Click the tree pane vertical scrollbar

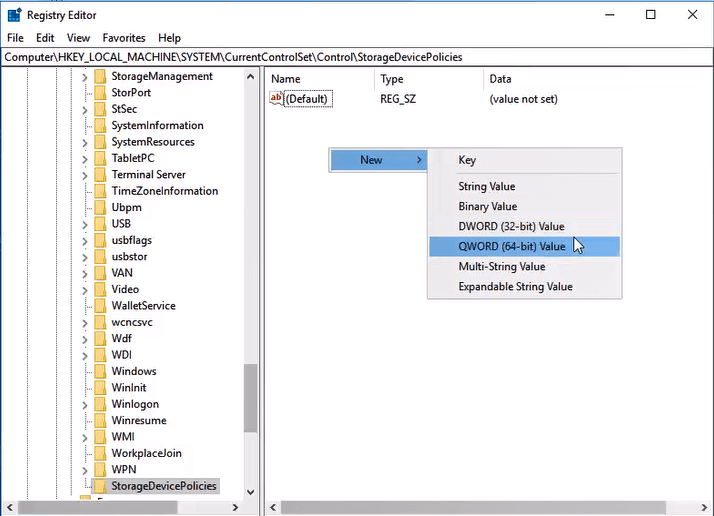[250, 400]
